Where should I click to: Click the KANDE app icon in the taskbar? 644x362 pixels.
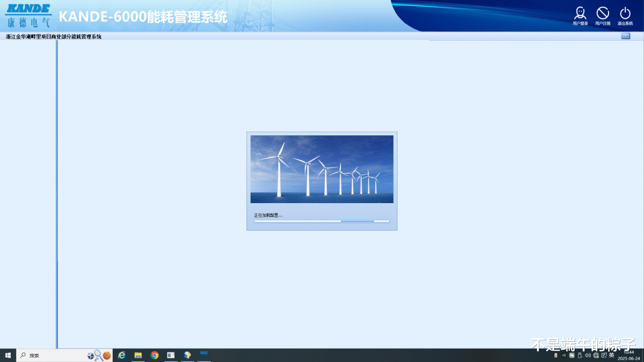coord(204,355)
